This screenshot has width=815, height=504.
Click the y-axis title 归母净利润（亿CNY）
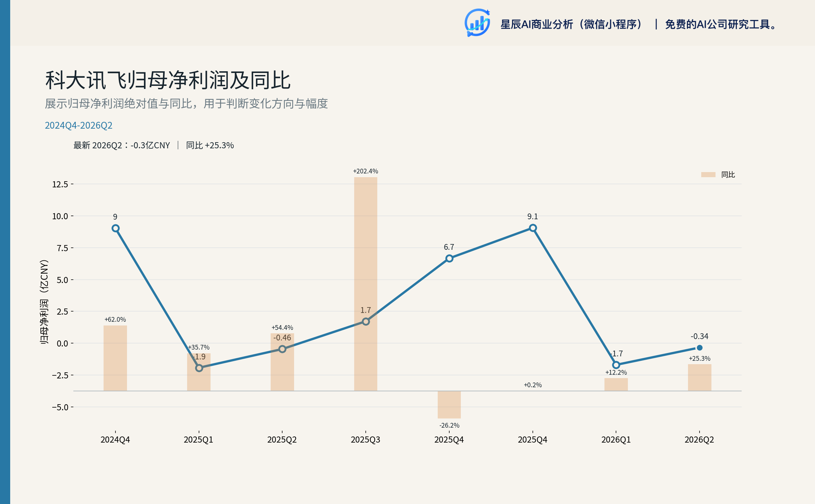tap(44, 302)
